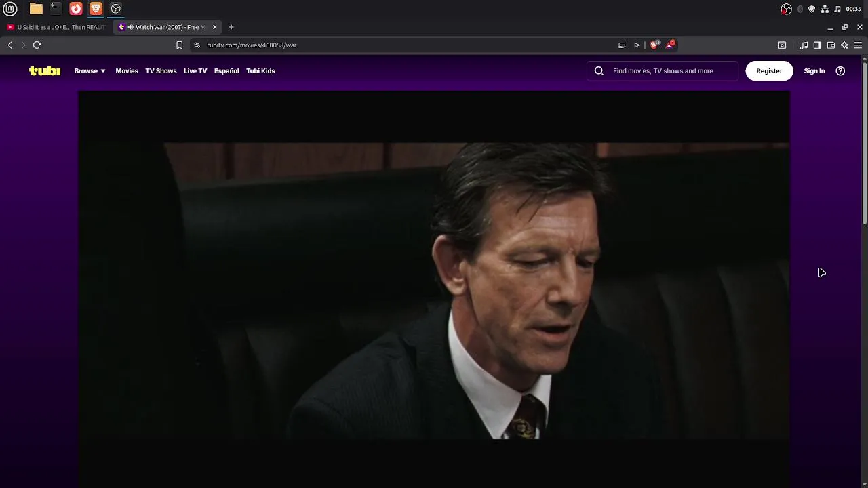Screen dimensions: 868x488
Task: Open the calendar from the 00:35 clock
Action: 854,9
